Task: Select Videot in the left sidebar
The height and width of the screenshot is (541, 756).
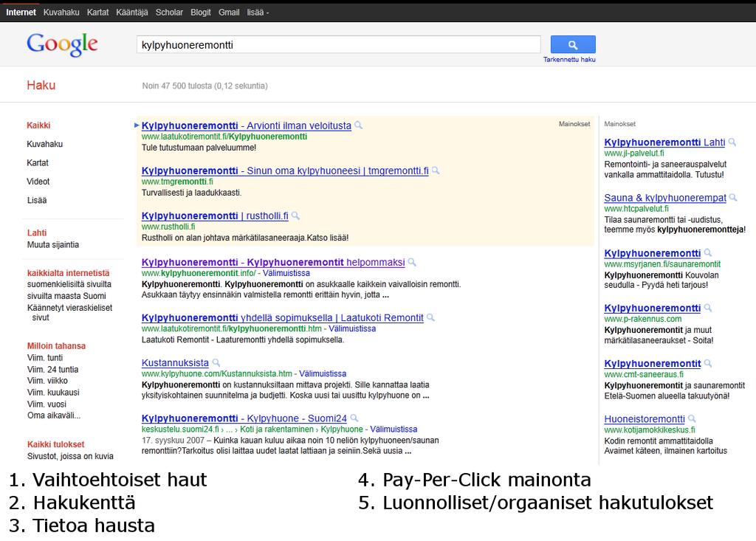Action: tap(38, 182)
